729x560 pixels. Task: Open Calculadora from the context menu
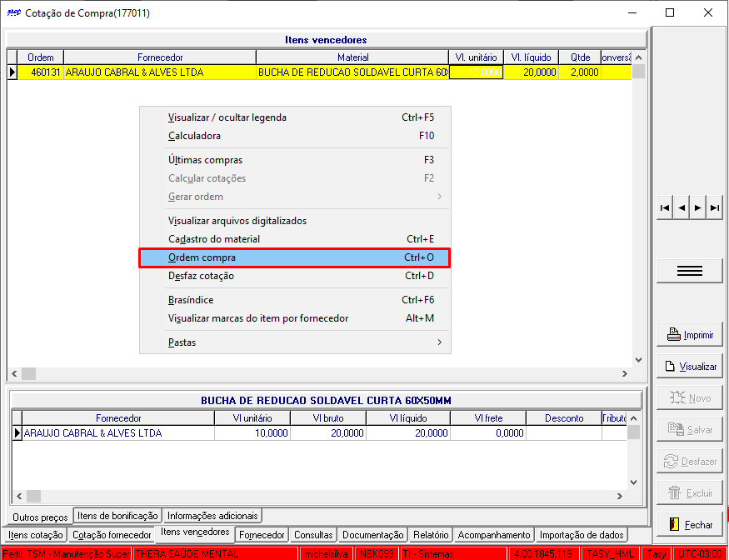pos(295,136)
